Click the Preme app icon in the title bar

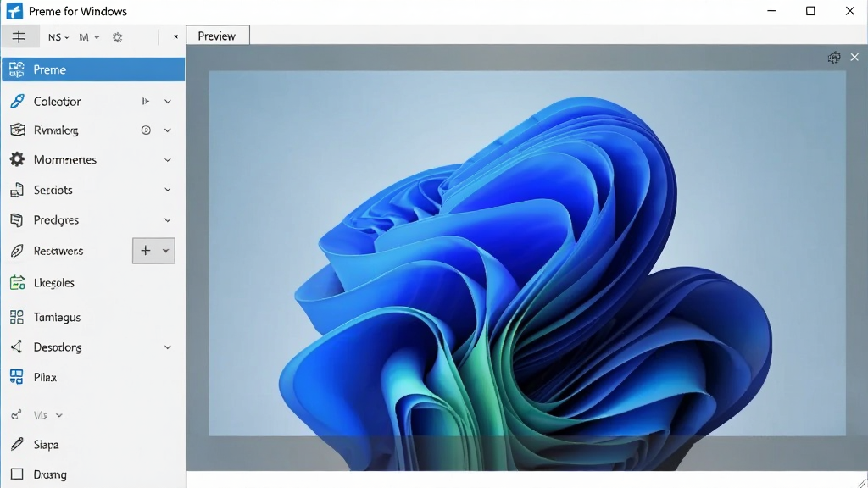pos(14,11)
